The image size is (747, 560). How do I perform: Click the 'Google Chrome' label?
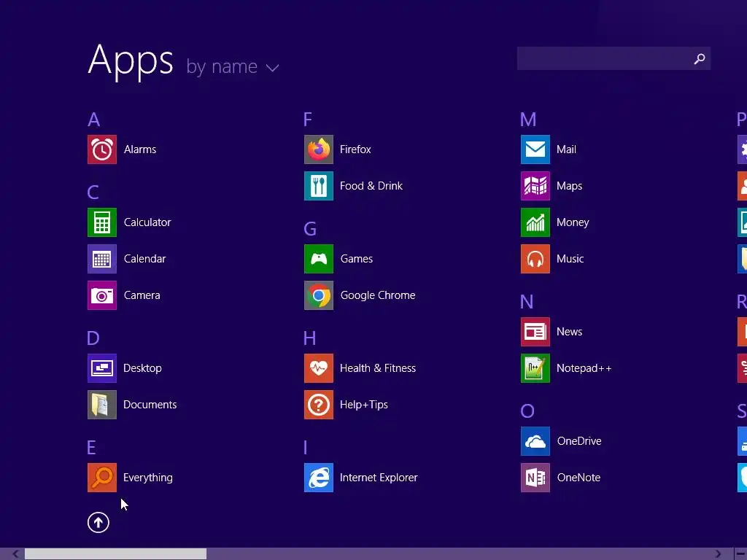378,295
